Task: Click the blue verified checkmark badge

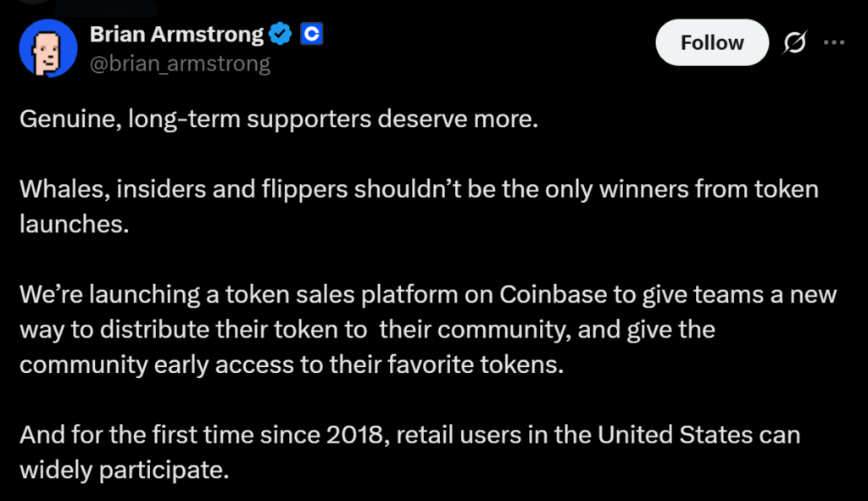Action: coord(281,35)
